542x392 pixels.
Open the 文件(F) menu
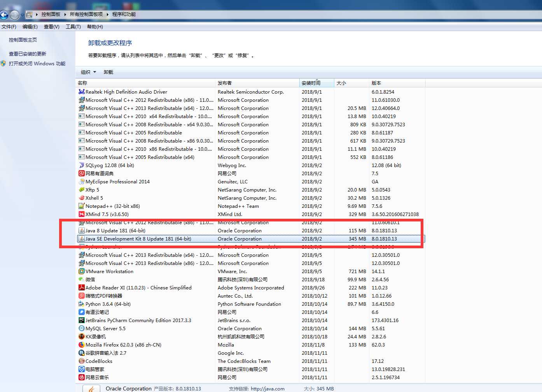click(x=9, y=27)
